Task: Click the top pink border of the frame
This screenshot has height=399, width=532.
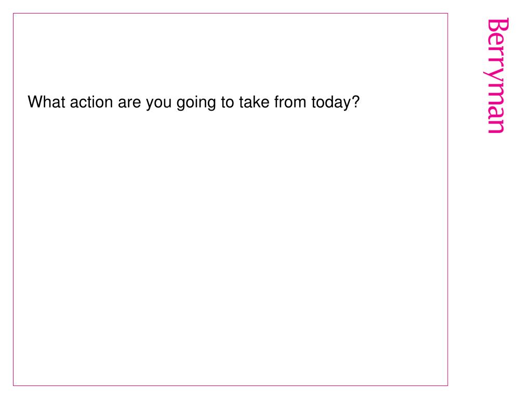Action: point(230,14)
